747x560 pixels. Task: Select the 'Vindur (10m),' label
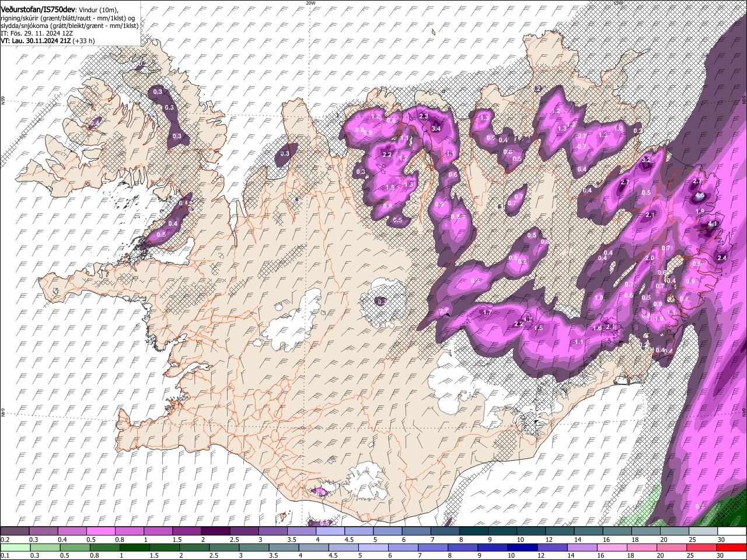click(x=99, y=10)
